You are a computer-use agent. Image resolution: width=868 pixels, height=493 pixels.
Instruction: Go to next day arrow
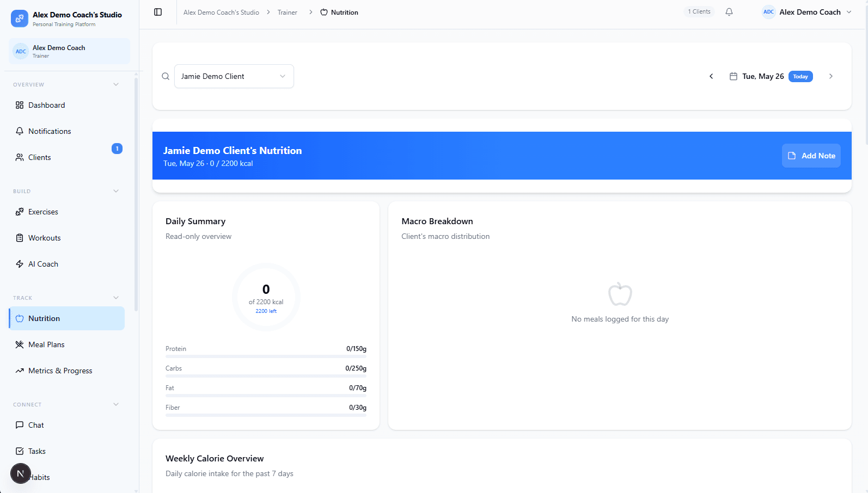click(x=831, y=76)
